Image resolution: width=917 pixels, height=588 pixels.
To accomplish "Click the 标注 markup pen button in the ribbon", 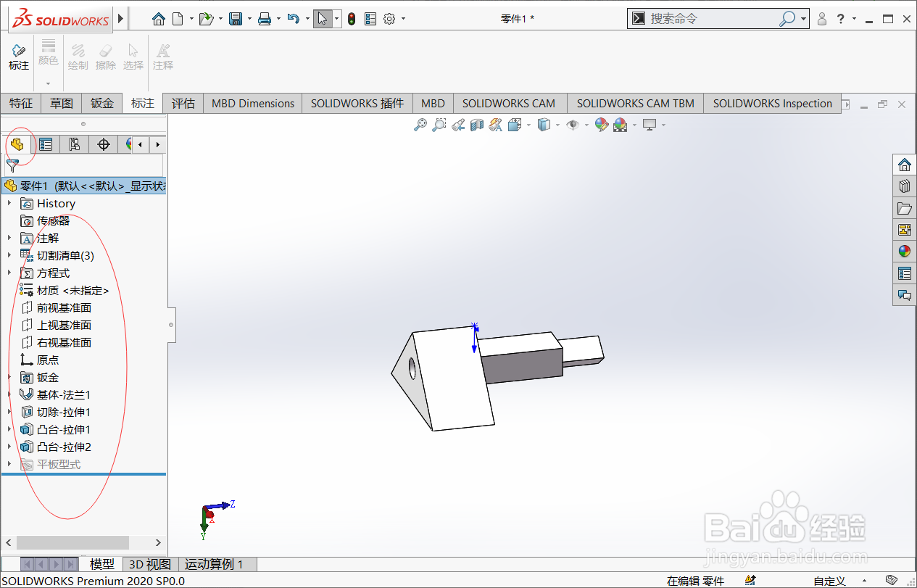I will 19,57.
